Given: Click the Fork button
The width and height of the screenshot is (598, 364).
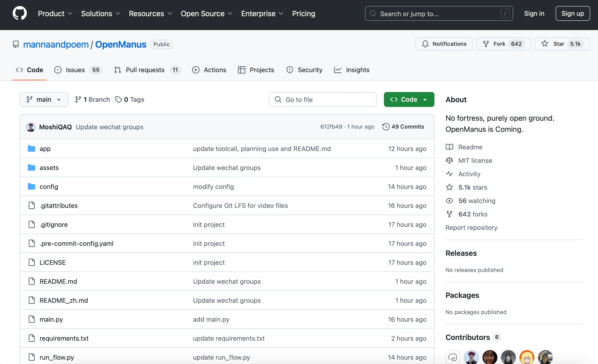Looking at the screenshot, I should pos(504,44).
